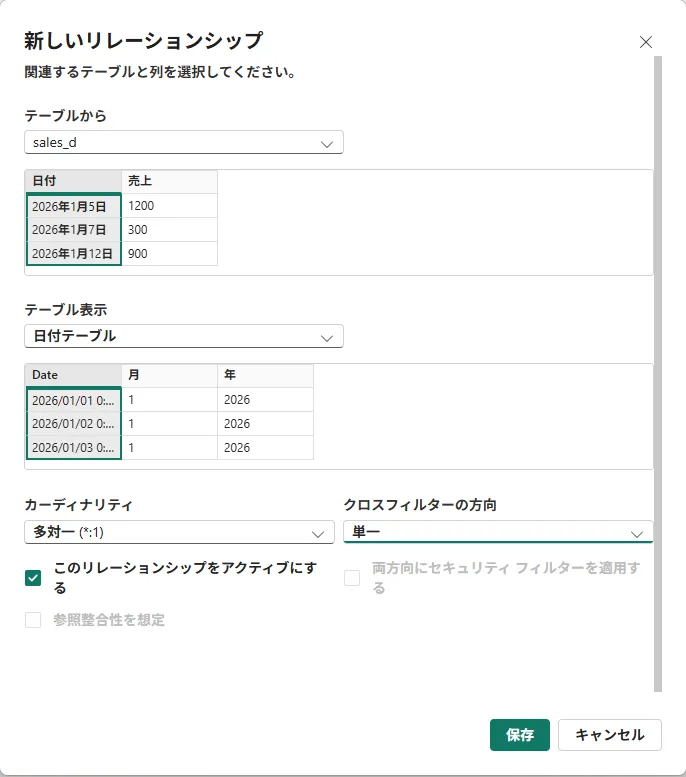Select the 日付 column header in sales_d
This screenshot has width=686, height=777.
[x=73, y=181]
